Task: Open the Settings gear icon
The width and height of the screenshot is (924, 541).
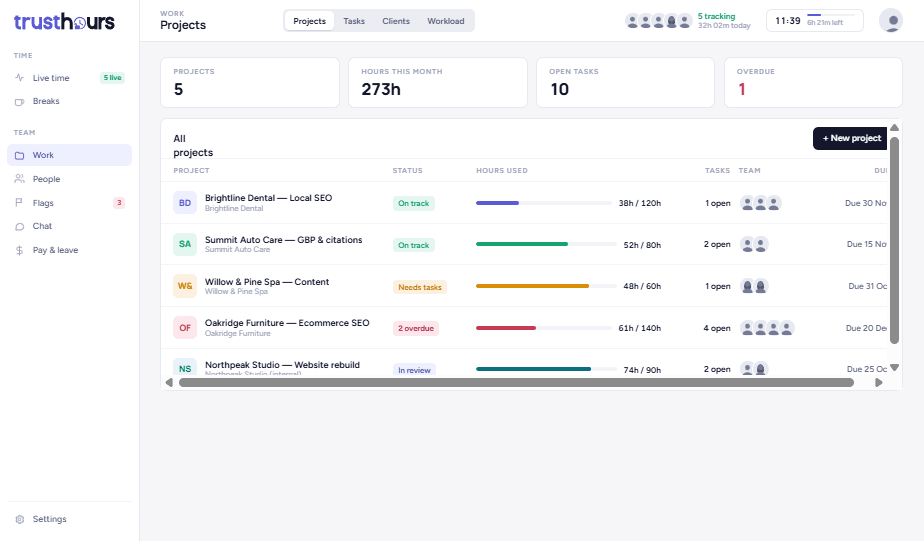Action: [19, 519]
